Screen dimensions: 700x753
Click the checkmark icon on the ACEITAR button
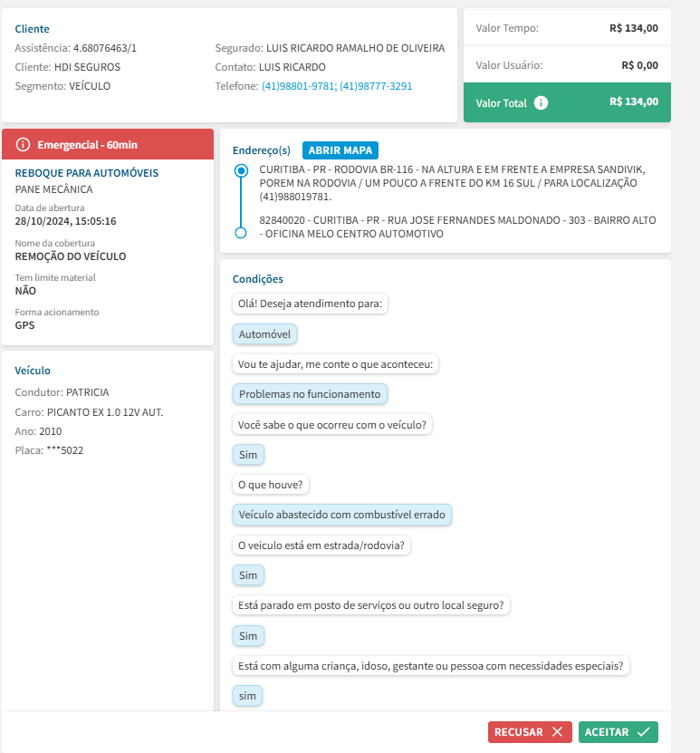[644, 732]
